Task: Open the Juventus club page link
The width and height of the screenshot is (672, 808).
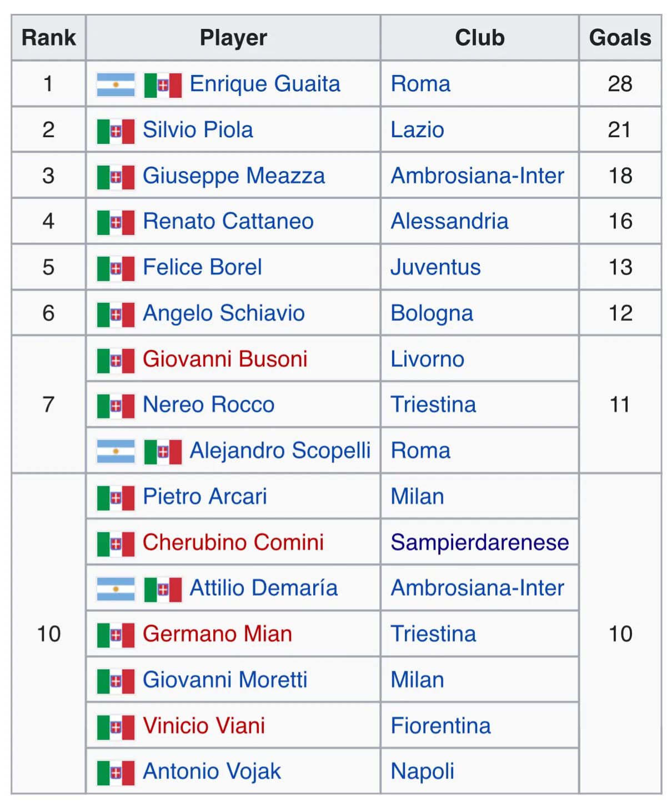Action: click(x=435, y=267)
